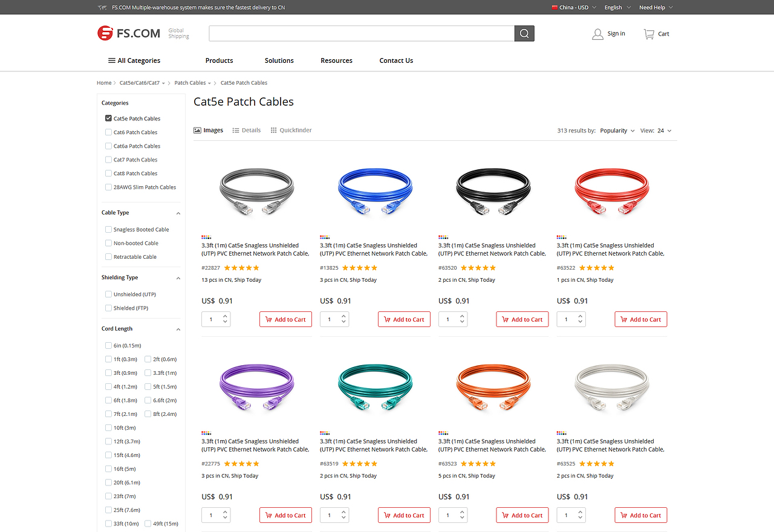The height and width of the screenshot is (532, 774).
Task: Click the Sign in user icon
Action: (x=597, y=34)
